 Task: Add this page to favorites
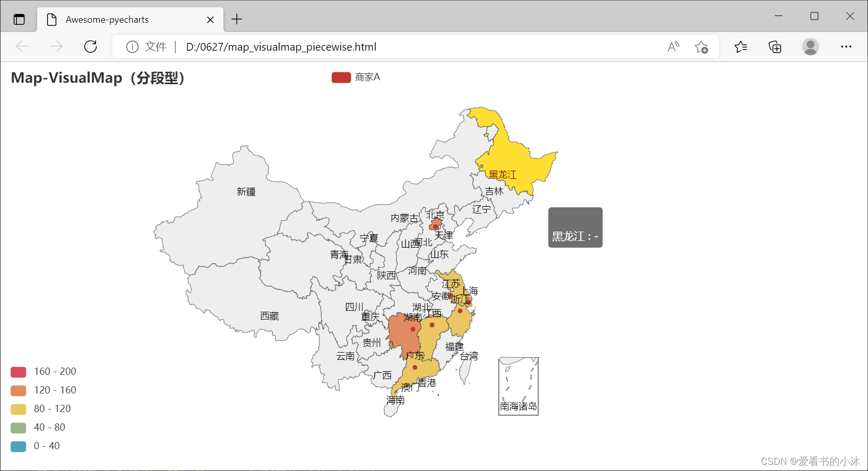(x=701, y=47)
